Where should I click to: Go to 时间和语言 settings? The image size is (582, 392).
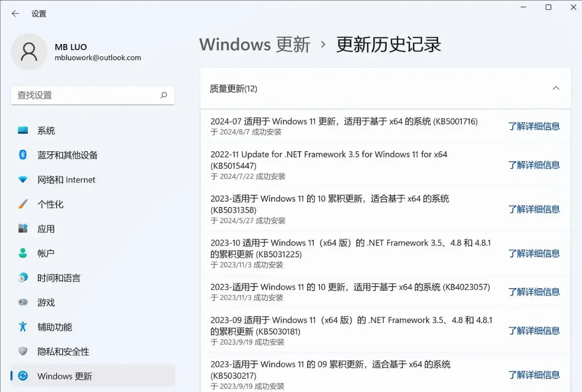coord(93,278)
